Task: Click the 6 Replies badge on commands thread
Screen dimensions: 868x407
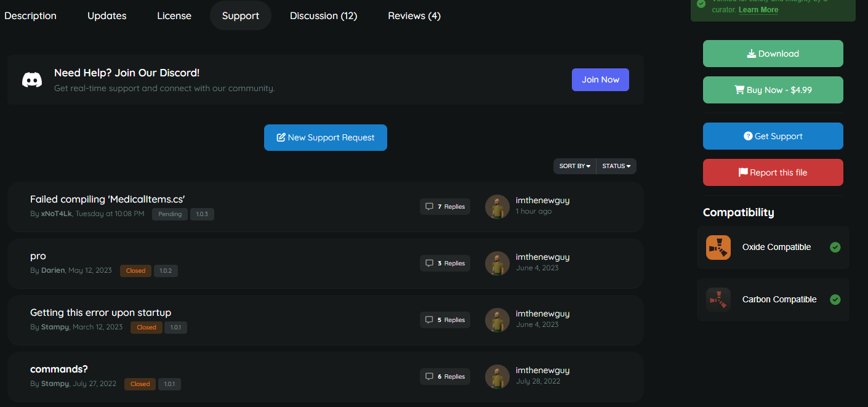Action: coord(445,377)
